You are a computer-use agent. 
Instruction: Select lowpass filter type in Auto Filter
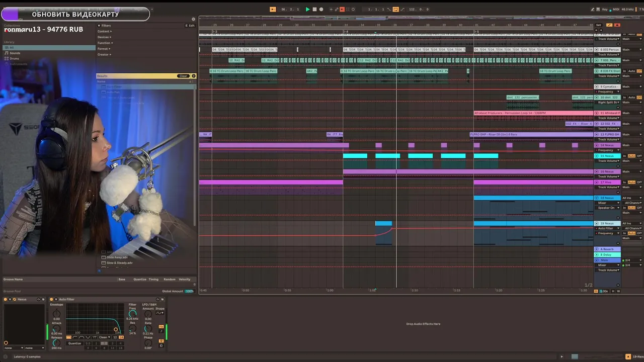[69, 337]
